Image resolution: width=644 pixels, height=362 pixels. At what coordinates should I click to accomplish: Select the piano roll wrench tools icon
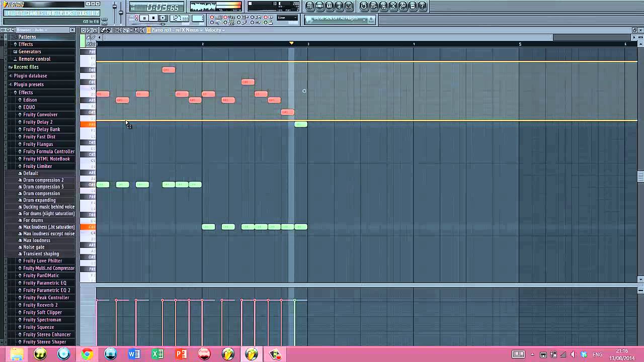[x=89, y=30]
